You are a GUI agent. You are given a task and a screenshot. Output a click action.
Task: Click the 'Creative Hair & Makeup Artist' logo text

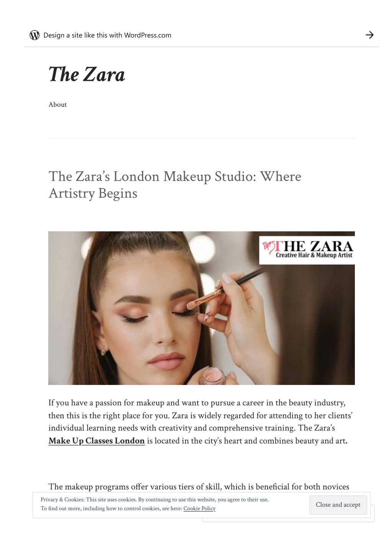314,255
